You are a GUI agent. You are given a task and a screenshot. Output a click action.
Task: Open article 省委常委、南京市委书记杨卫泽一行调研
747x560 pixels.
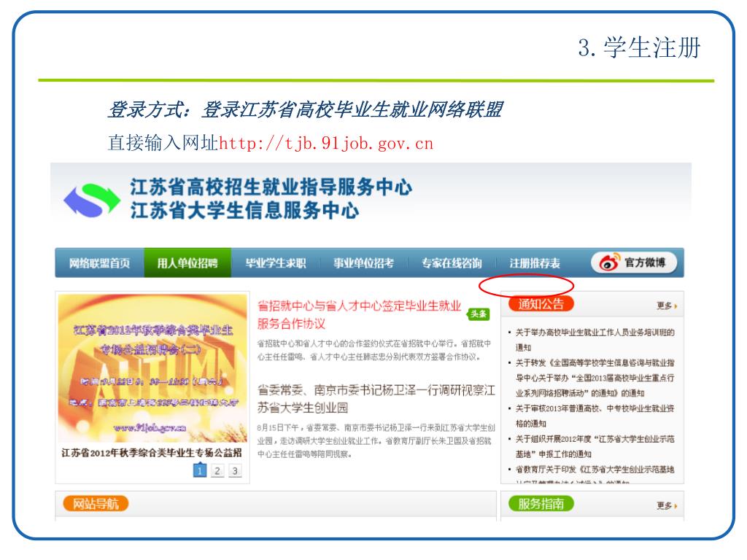(376, 399)
